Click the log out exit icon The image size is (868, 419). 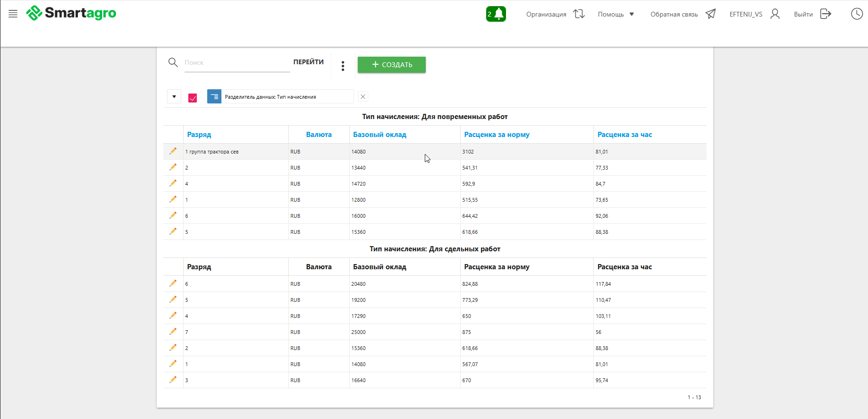click(x=826, y=14)
